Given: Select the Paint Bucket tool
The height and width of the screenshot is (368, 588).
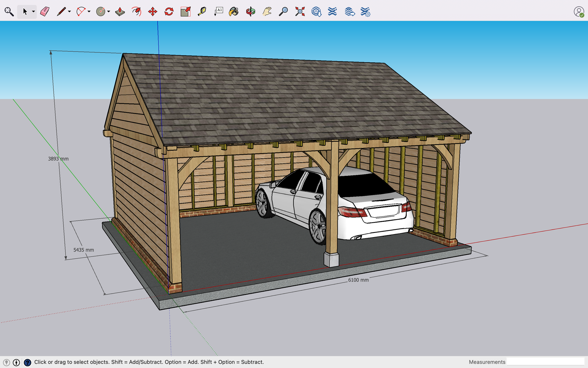Looking at the screenshot, I should [234, 12].
